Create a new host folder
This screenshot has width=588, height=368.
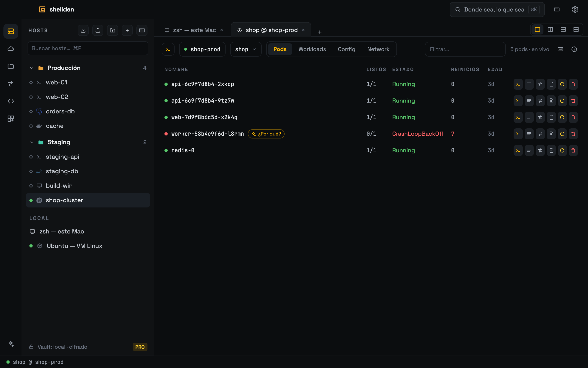pos(113,30)
